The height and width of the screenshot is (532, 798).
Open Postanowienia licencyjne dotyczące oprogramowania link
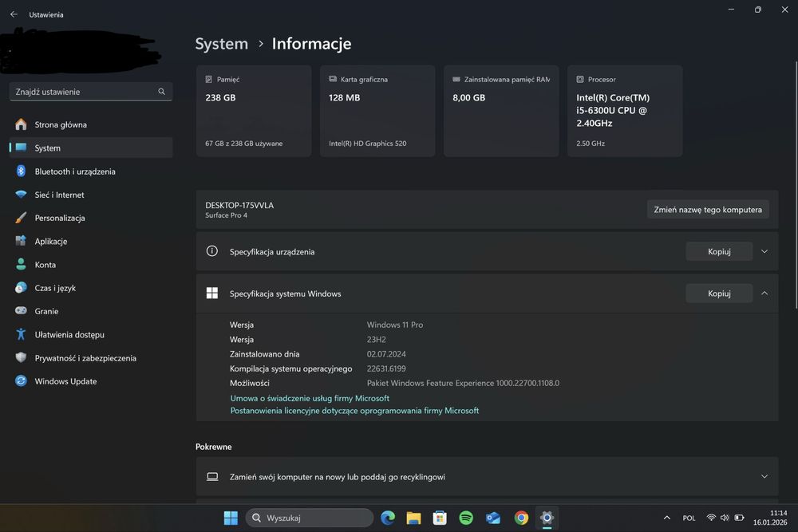coord(354,411)
